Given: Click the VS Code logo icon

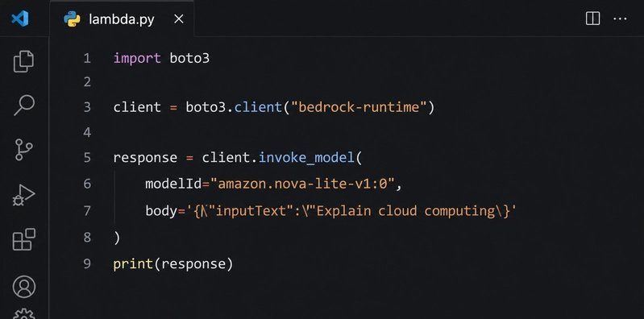Looking at the screenshot, I should click(19, 19).
